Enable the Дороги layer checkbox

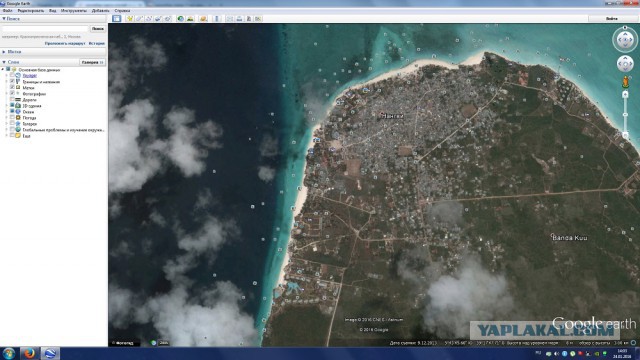coord(12,100)
